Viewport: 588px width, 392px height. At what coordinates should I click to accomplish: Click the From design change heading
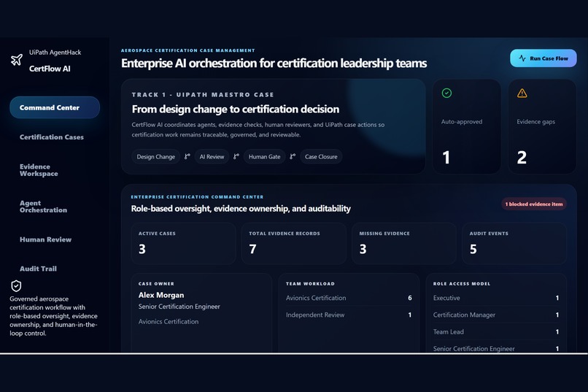pos(236,109)
